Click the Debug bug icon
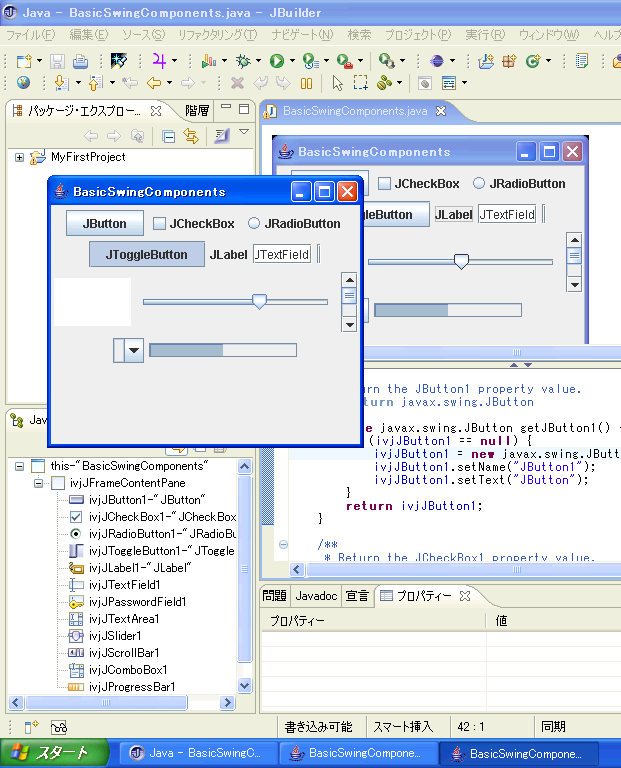Image resolution: width=621 pixels, height=768 pixels. tap(243, 61)
